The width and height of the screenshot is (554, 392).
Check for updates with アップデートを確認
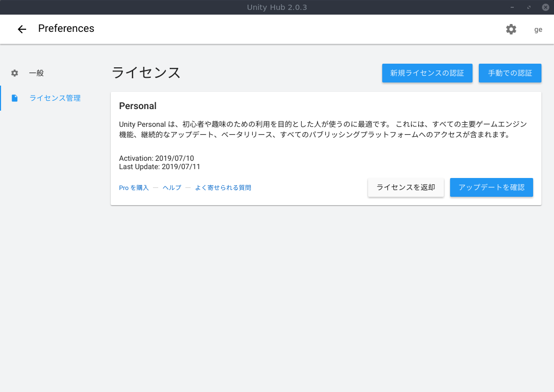(491, 187)
